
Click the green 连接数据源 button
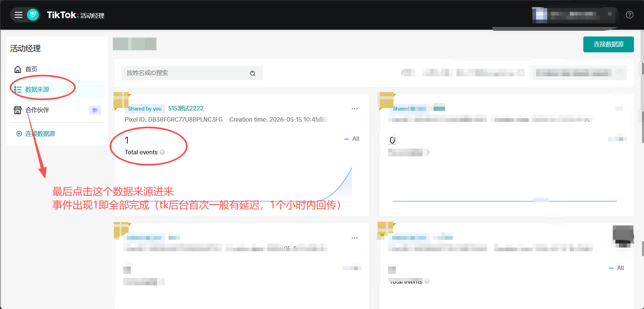[608, 44]
